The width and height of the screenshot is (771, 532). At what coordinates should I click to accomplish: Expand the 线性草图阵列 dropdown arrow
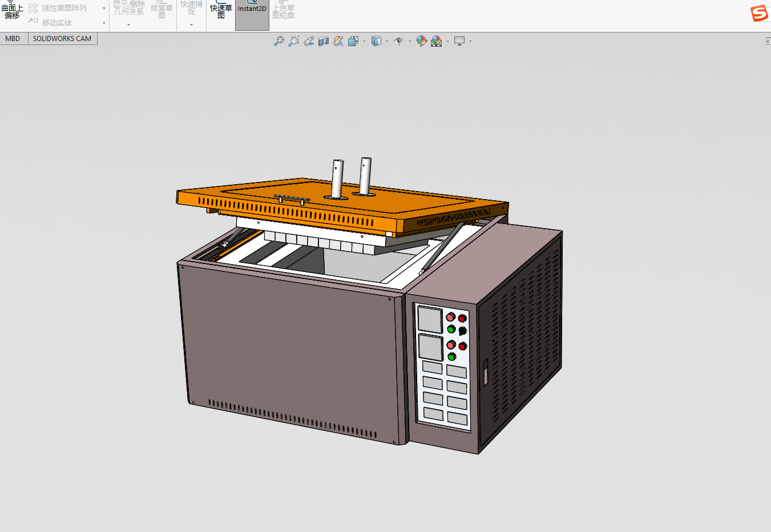point(104,9)
